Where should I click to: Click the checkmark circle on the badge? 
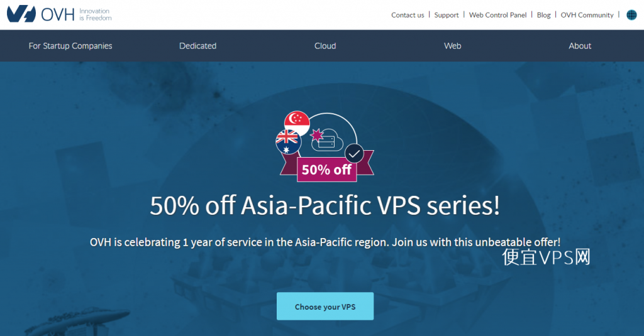(x=354, y=154)
